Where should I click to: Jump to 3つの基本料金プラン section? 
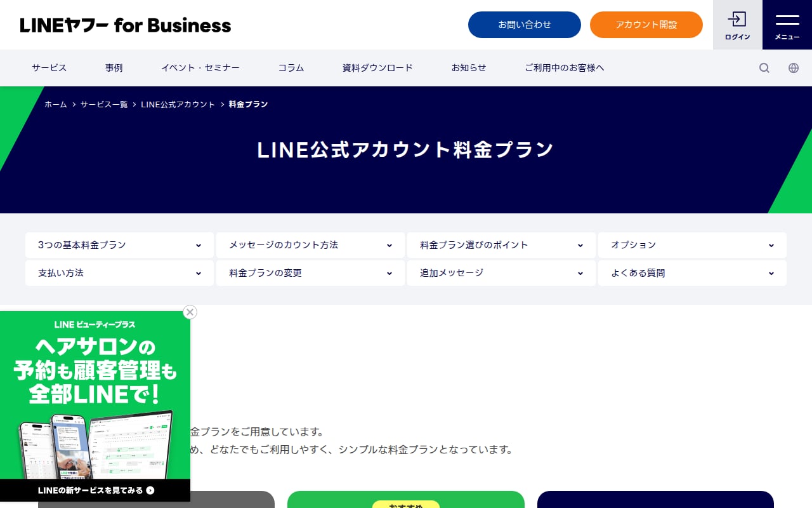click(x=119, y=245)
